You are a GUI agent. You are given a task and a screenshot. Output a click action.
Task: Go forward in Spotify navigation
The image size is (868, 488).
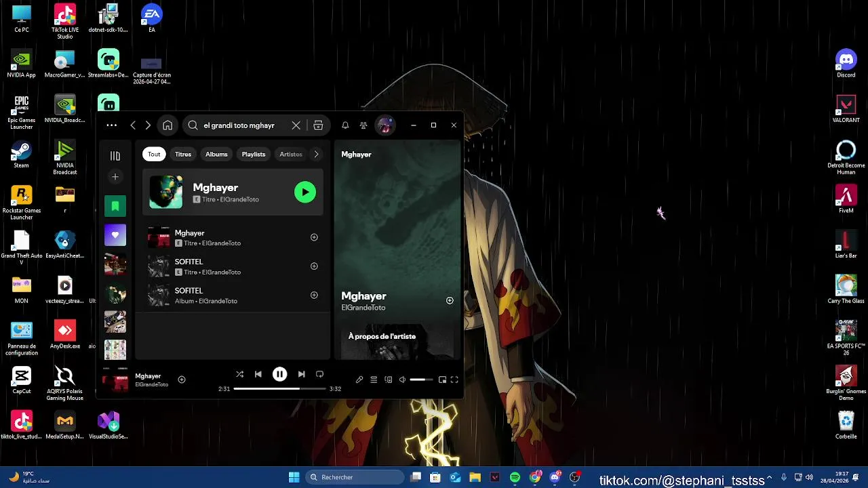point(148,125)
